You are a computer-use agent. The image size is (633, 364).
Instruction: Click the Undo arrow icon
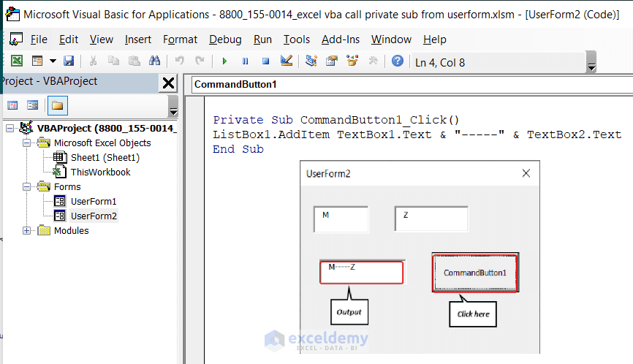point(179,61)
